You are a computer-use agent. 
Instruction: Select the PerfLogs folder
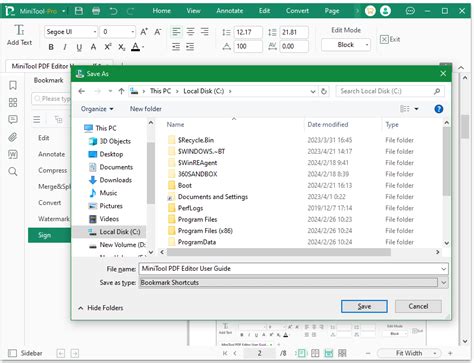tap(190, 208)
